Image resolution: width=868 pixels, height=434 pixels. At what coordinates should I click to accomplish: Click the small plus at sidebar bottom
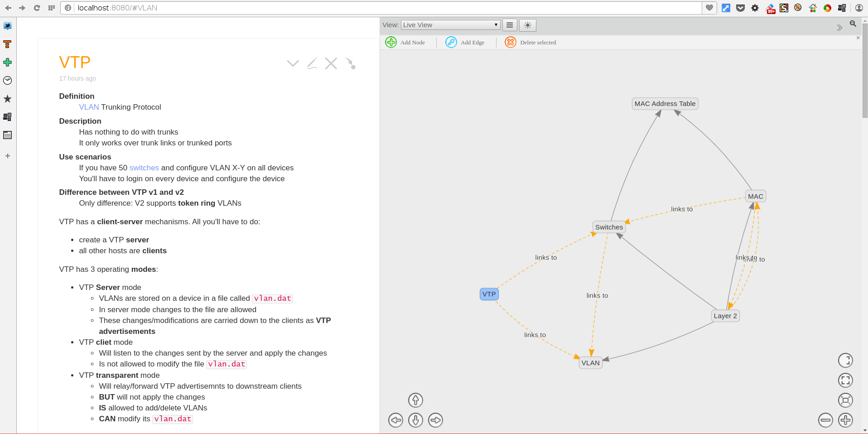tap(8, 156)
